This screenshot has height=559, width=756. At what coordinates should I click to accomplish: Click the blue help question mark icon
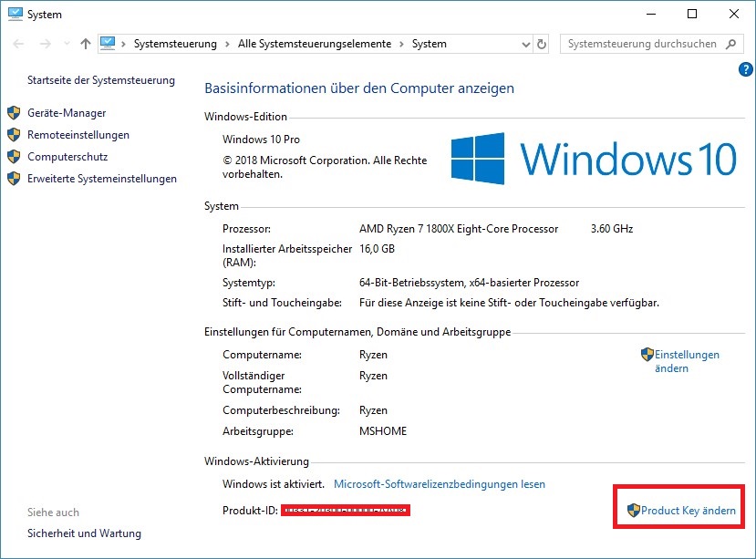coord(745,69)
